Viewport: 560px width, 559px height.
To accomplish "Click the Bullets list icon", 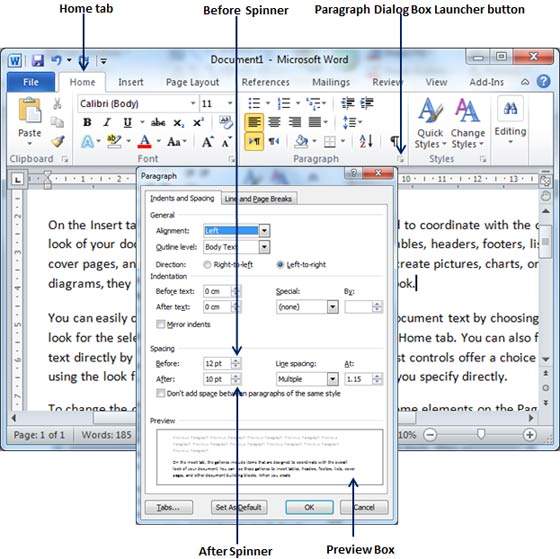I will 254,104.
